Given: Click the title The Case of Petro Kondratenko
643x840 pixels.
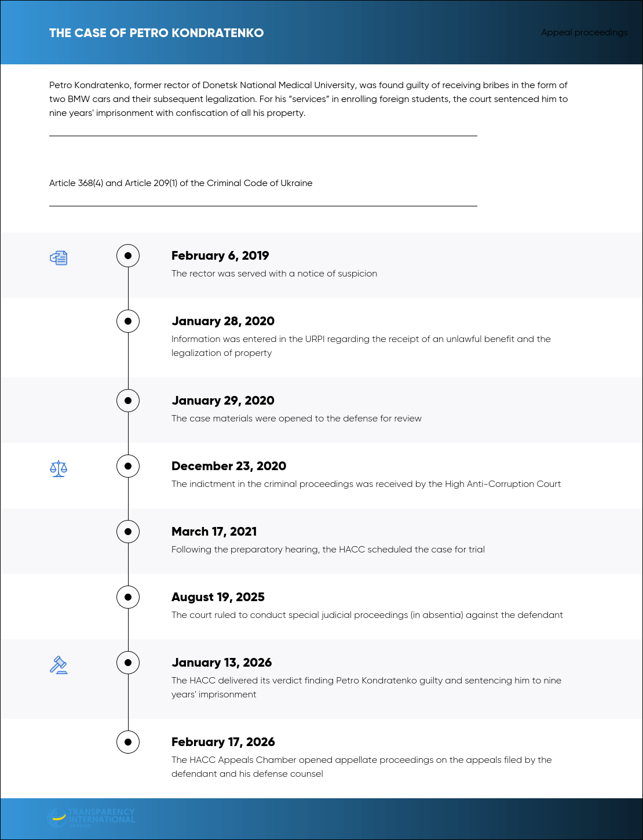Looking at the screenshot, I should click(156, 33).
